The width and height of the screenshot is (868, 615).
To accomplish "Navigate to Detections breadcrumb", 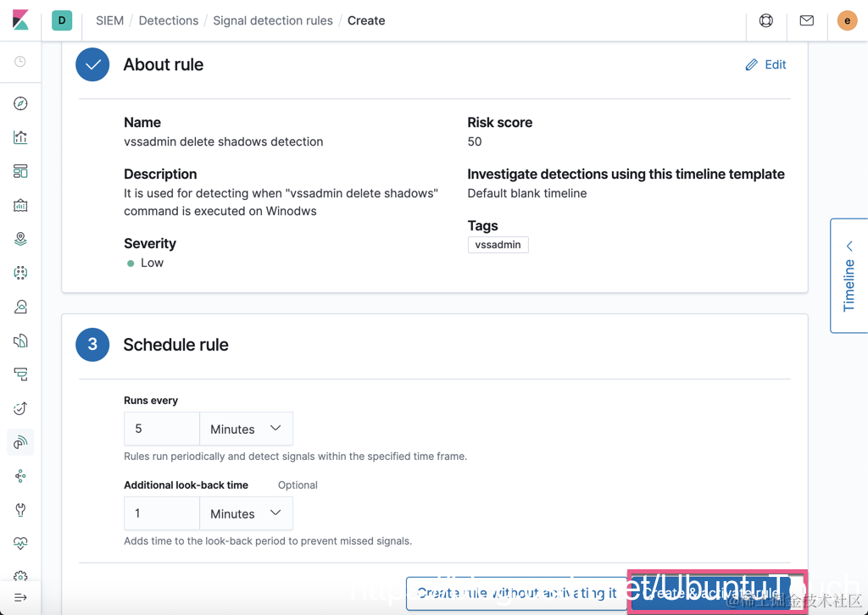I will pyautogui.click(x=169, y=20).
